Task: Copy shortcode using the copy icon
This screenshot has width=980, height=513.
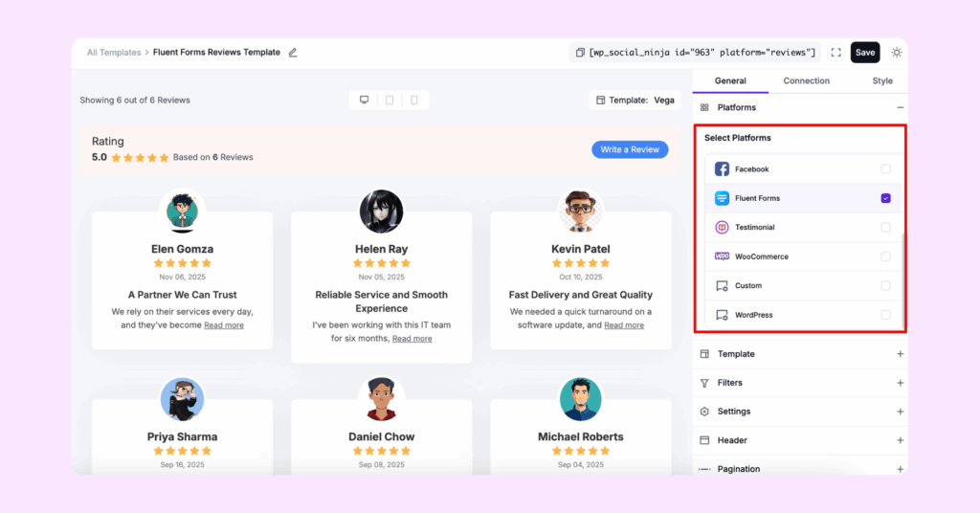Action: click(580, 53)
